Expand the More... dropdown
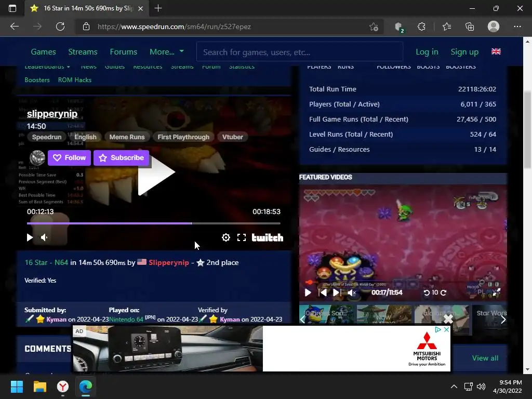 pyautogui.click(x=167, y=52)
